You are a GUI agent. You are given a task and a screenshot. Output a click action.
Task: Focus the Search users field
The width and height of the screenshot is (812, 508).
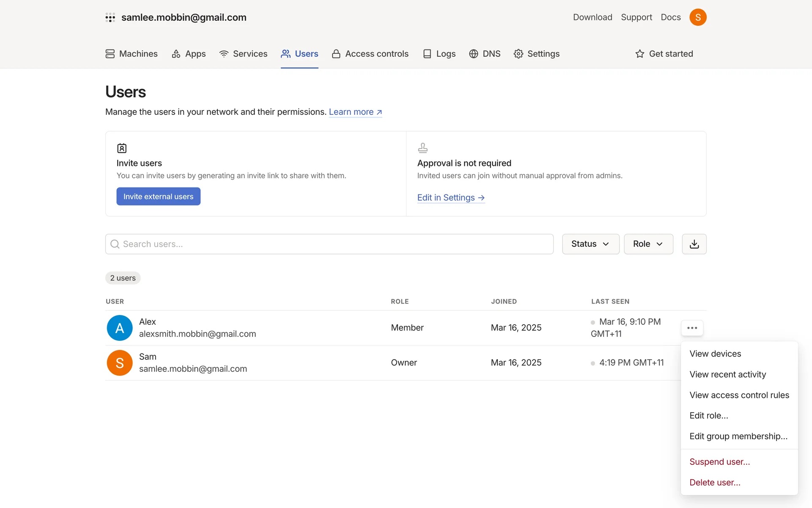pyautogui.click(x=329, y=244)
